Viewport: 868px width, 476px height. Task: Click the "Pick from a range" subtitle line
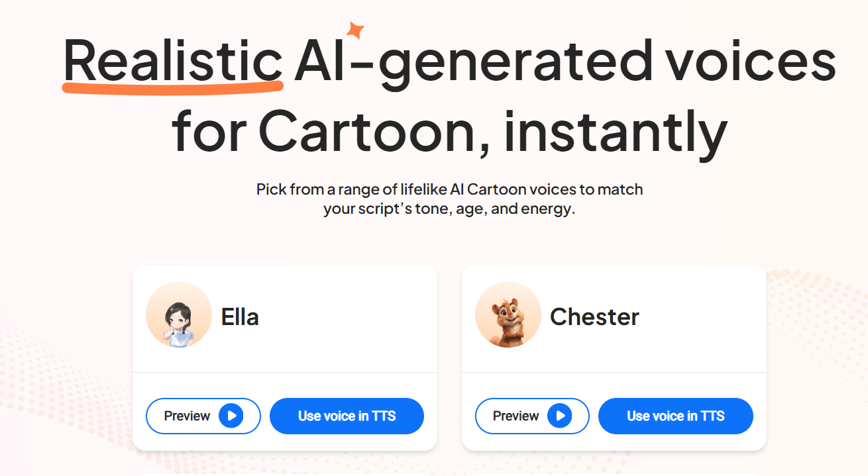pyautogui.click(x=449, y=190)
